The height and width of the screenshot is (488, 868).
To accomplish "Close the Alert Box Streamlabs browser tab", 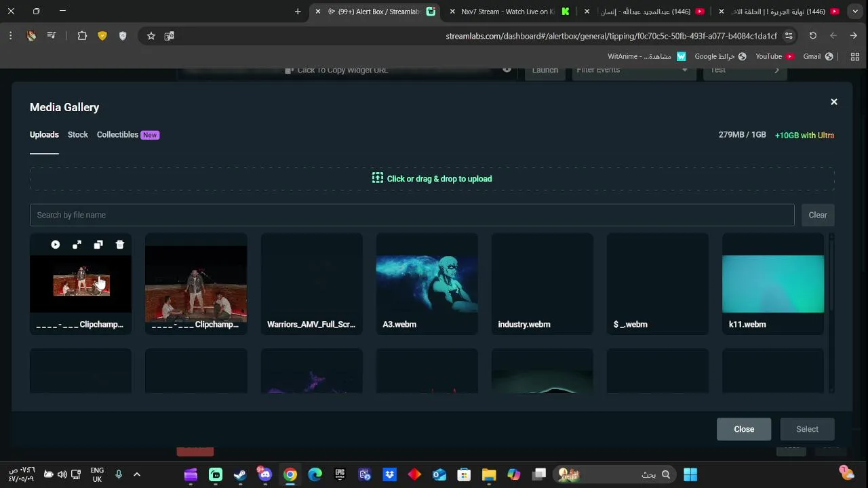I will [317, 12].
